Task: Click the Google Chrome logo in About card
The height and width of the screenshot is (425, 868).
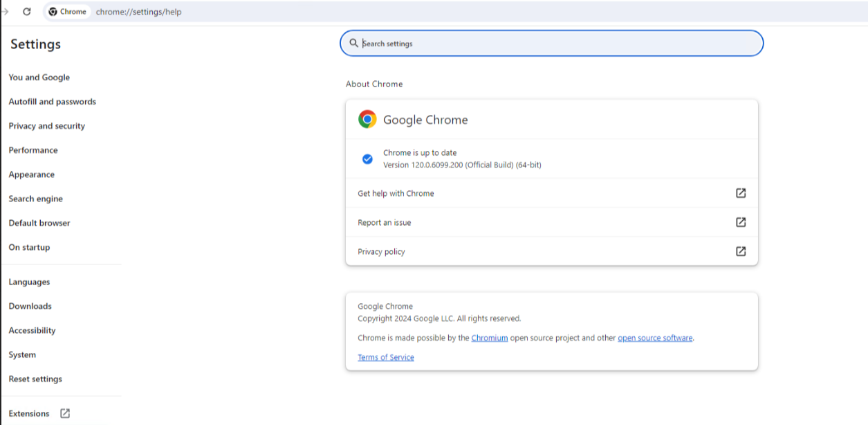Action: coord(367,119)
